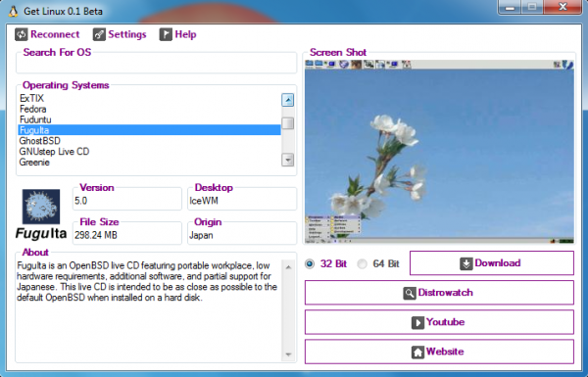Select ExTIX in the list
This screenshot has height=377, width=588.
150,98
